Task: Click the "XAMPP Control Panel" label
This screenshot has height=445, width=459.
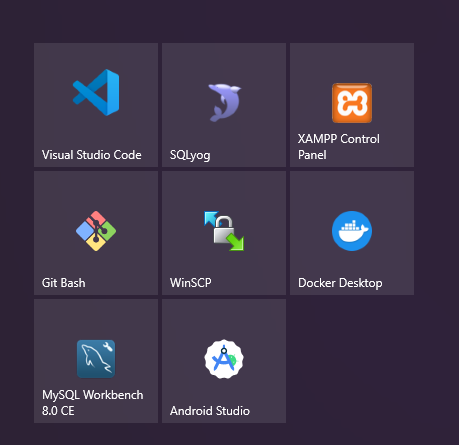Action: pyautogui.click(x=339, y=147)
